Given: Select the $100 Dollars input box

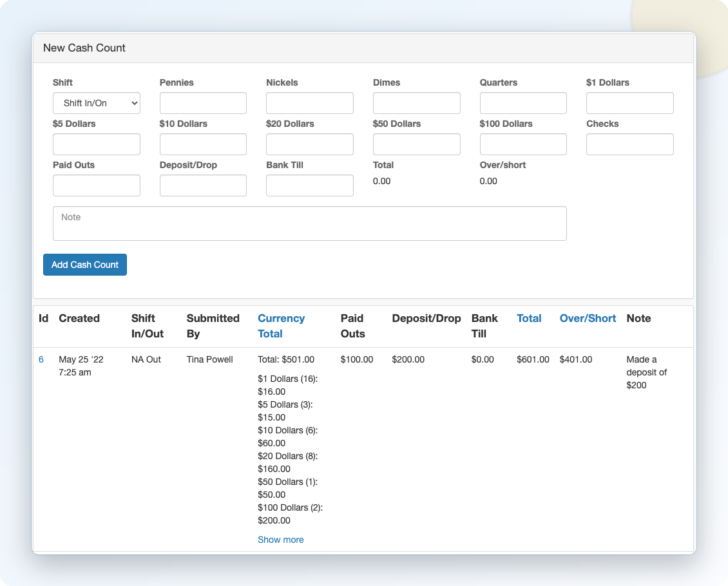Looking at the screenshot, I should (x=523, y=144).
